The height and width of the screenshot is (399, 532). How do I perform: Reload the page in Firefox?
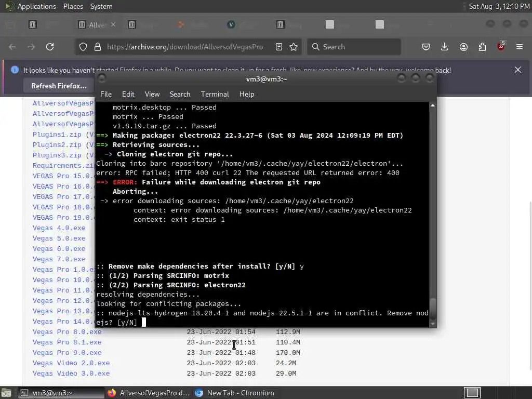[x=50, y=47]
